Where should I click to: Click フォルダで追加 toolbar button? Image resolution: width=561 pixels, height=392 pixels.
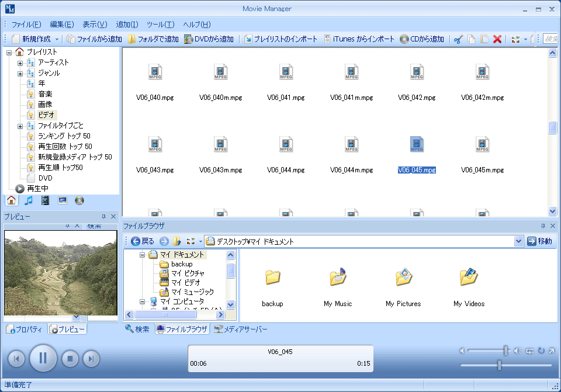[153, 39]
